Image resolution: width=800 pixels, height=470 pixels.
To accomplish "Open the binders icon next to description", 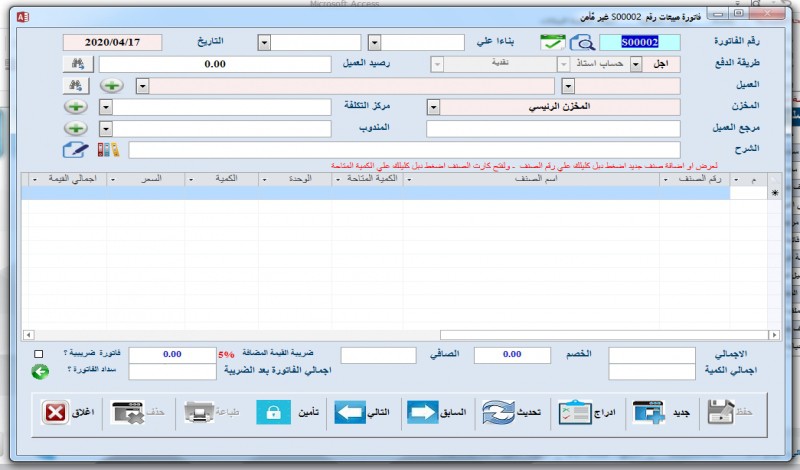I will 108,150.
